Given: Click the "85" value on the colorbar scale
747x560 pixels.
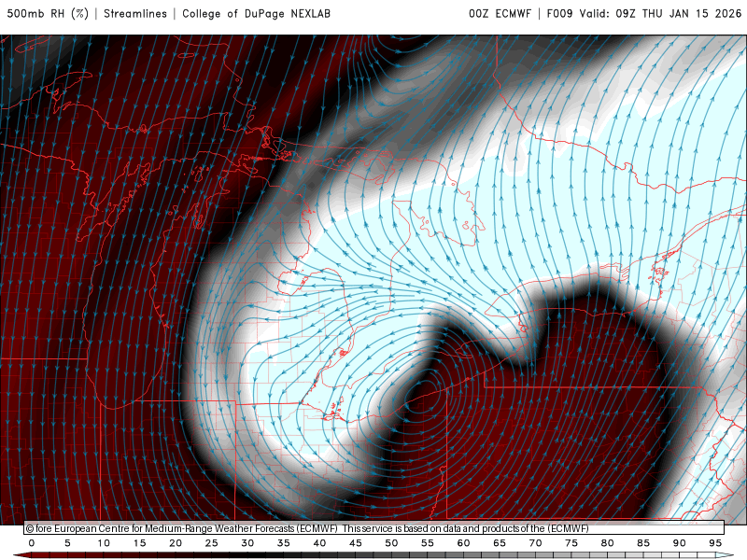Looking at the screenshot, I should coord(643,543).
